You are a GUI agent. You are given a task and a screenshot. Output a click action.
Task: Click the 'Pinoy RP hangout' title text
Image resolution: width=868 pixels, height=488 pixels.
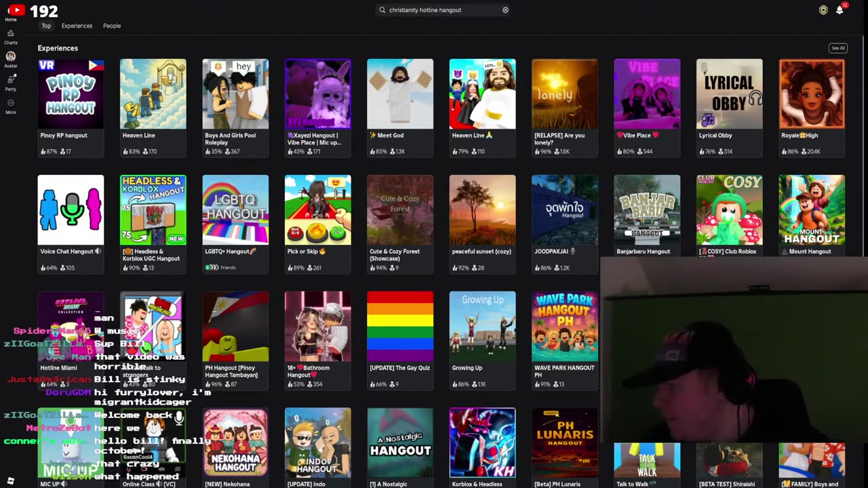pos(64,136)
